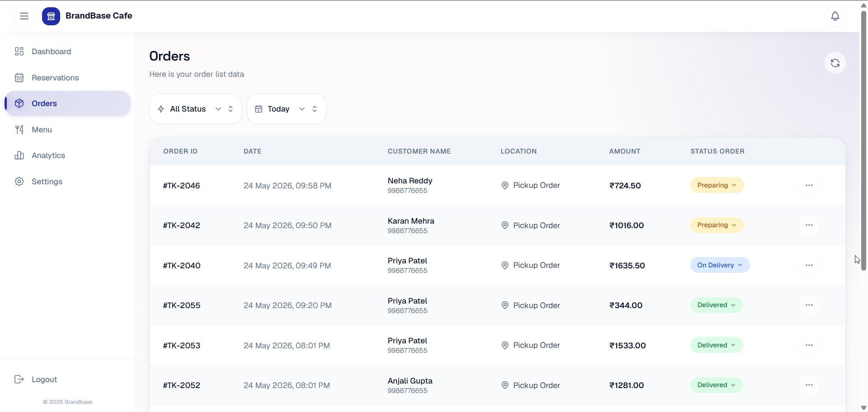
Task: Click date 24 May 2026, 09:58 PM
Action: coord(288,186)
